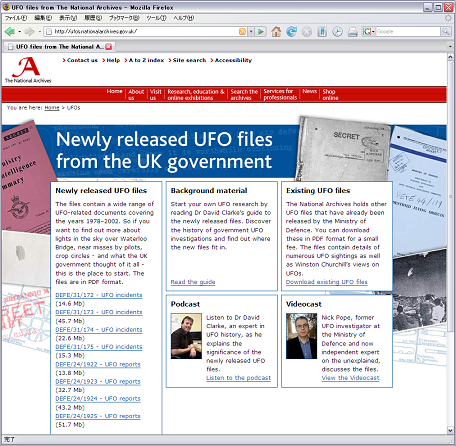Click Home in the red navigation bar
The height and width of the screenshot is (446, 456).
114,91
